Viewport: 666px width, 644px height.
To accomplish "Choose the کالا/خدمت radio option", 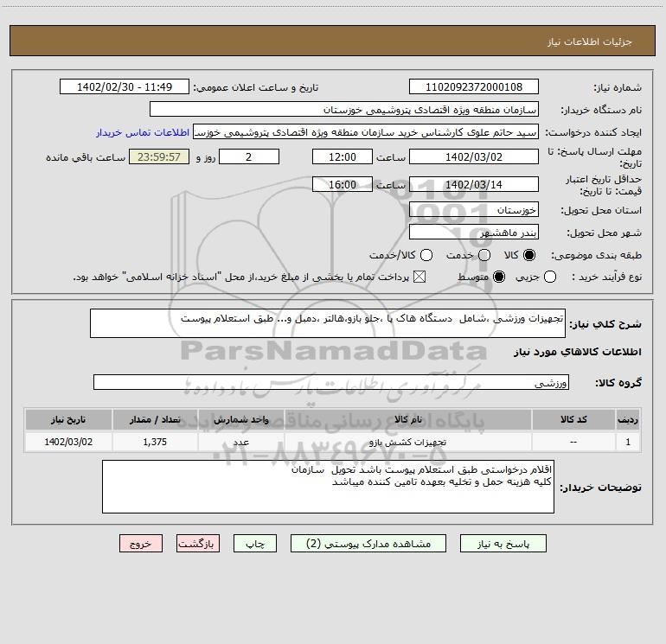I will pyautogui.click(x=426, y=255).
